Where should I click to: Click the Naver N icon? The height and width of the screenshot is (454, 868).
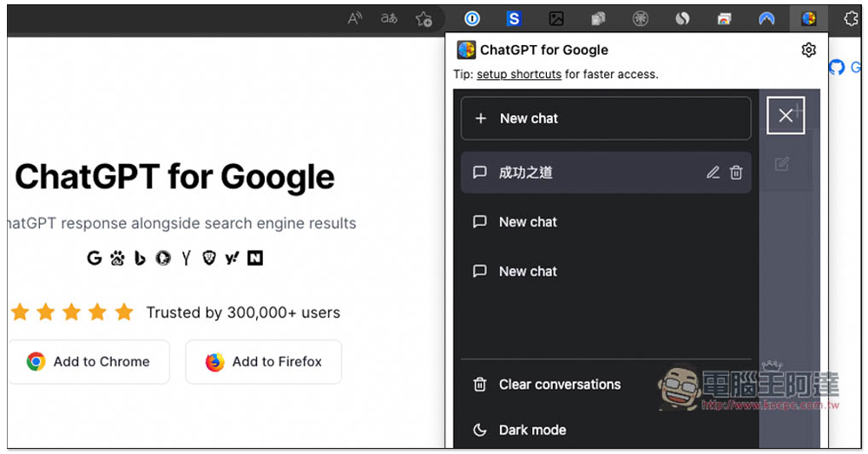point(255,258)
